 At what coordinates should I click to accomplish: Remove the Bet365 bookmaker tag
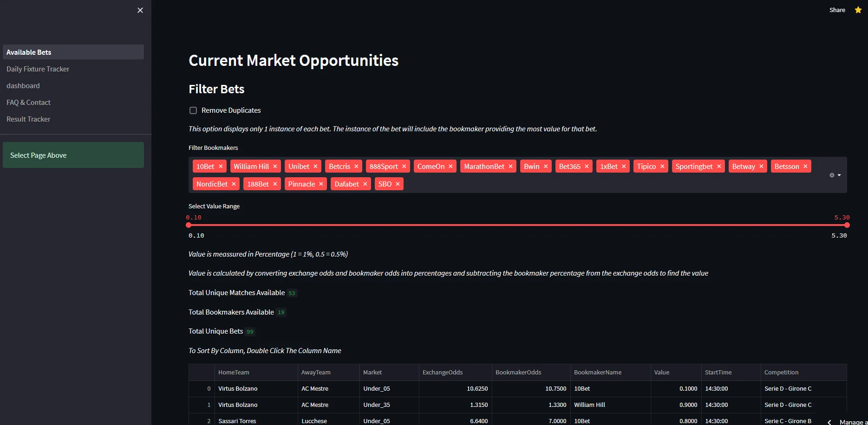[587, 167]
